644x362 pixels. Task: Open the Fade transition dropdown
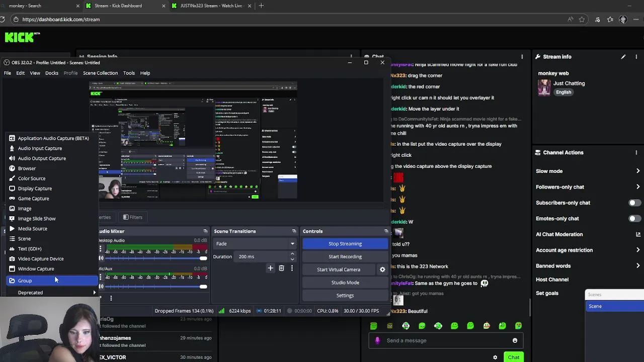[254, 244]
